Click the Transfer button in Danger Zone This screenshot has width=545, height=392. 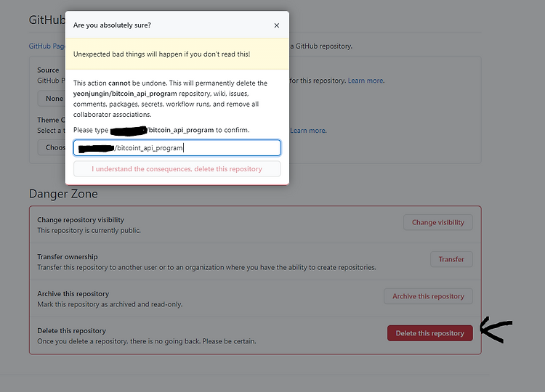[x=451, y=259]
